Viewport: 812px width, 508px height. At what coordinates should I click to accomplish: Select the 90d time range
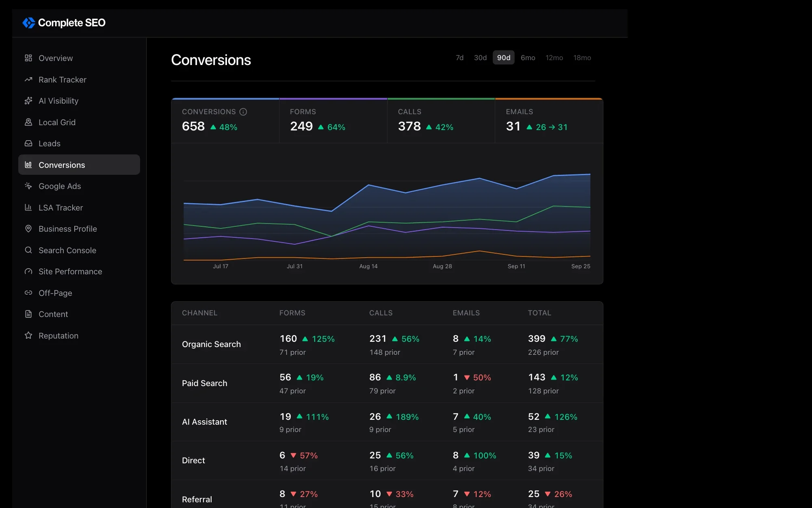pyautogui.click(x=503, y=58)
